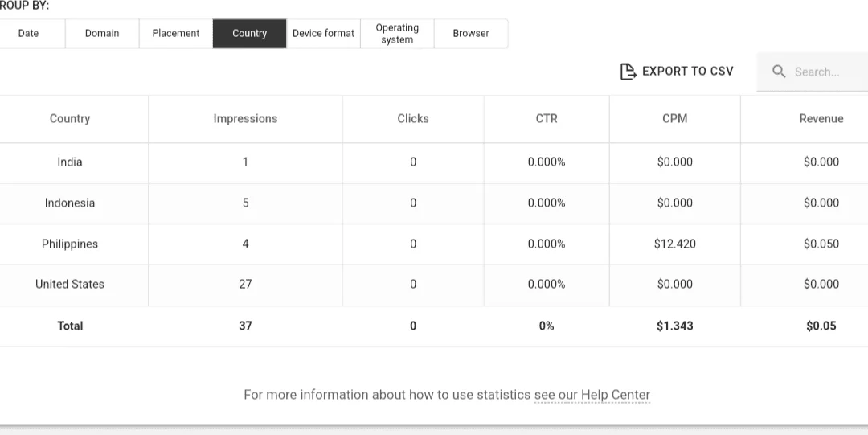Screen dimensions: 868x435
Task: Choose Operating system grouping
Action: (397, 33)
